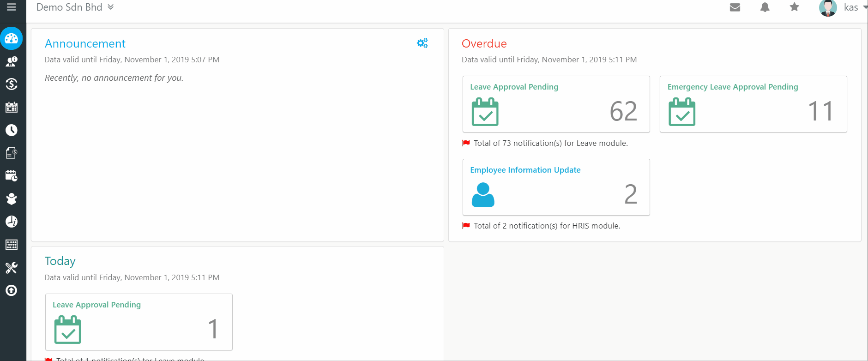Click the Announcement heading
868x361 pixels.
85,43
